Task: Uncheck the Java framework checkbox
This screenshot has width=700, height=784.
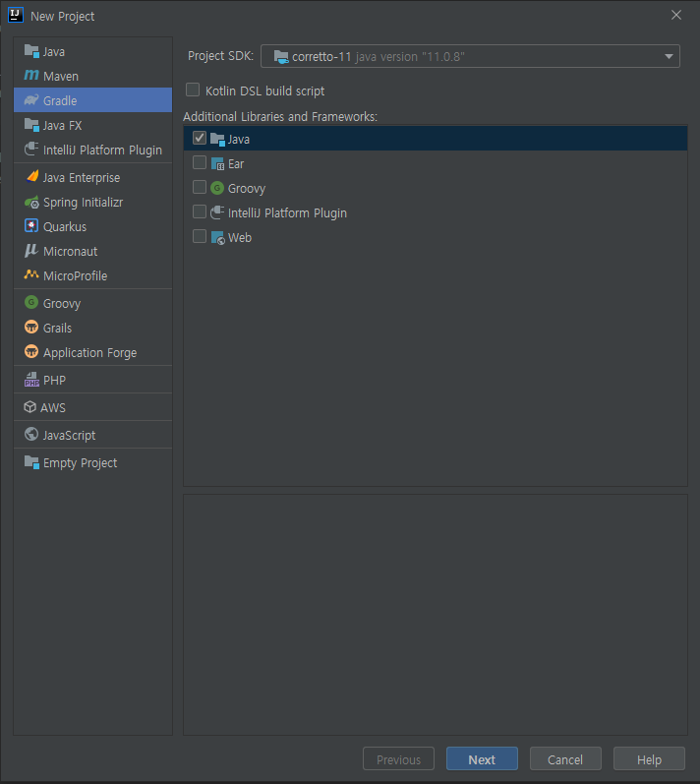Action: [x=200, y=138]
